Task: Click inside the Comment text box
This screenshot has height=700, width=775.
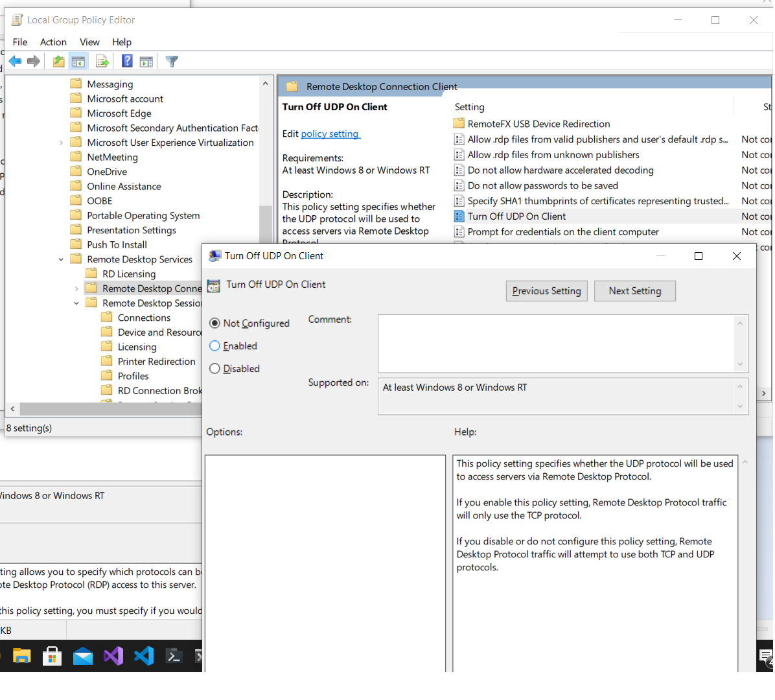Action: pyautogui.click(x=557, y=344)
